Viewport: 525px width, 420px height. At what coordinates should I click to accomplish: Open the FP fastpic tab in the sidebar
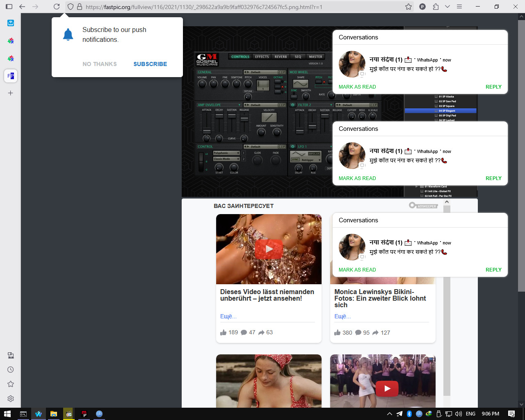(11, 76)
